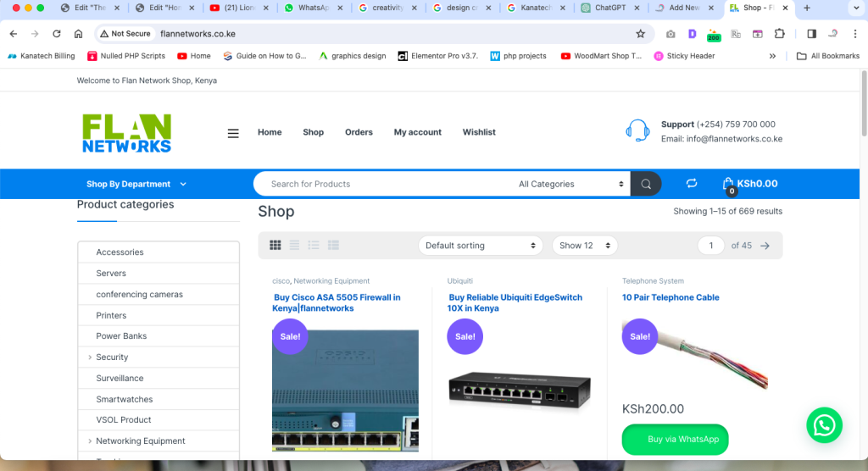Image resolution: width=868 pixels, height=471 pixels.
Task: Open the Chrome three-dot menu
Action: (x=854, y=34)
